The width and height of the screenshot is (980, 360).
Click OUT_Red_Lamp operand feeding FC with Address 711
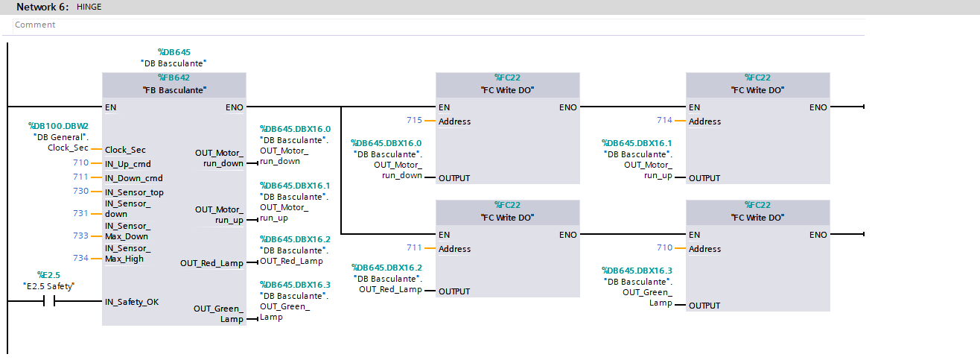coord(386,278)
